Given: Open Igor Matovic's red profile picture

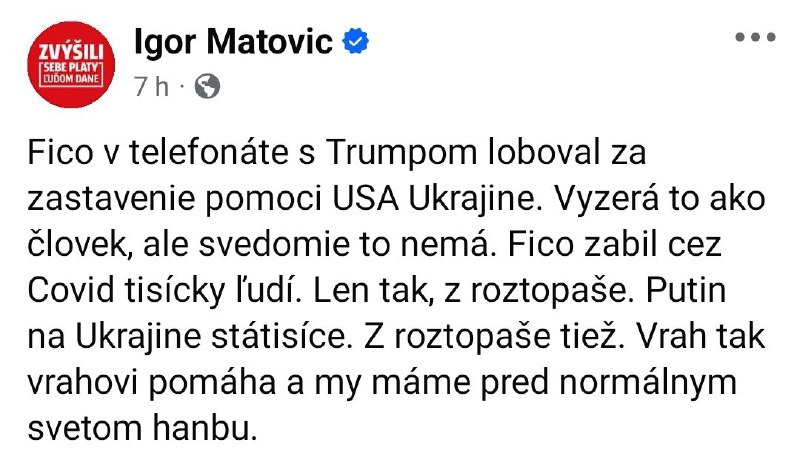Looking at the screenshot, I should [71, 64].
